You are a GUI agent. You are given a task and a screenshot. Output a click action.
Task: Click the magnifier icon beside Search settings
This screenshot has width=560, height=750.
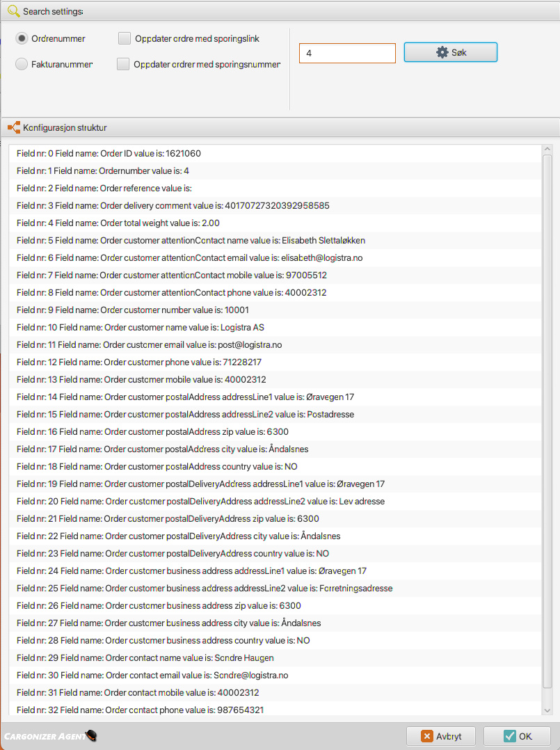click(13, 11)
